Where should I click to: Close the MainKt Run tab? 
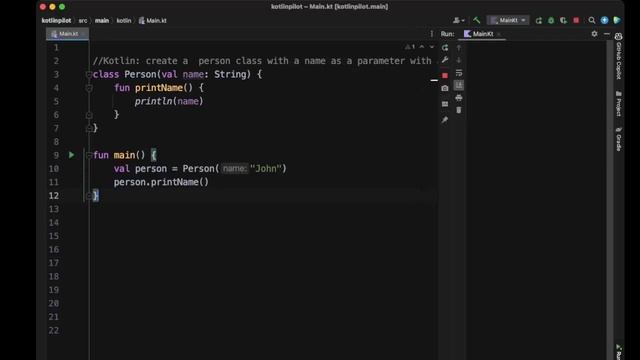point(499,34)
